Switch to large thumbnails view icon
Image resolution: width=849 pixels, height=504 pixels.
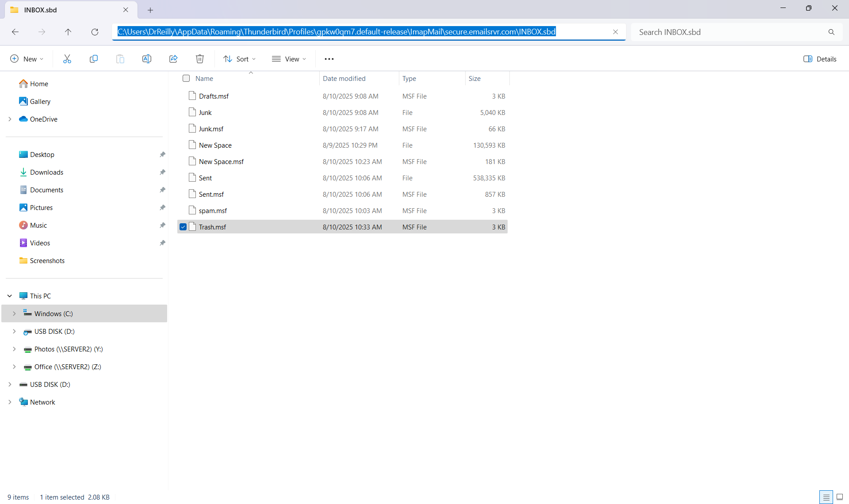pos(840,497)
